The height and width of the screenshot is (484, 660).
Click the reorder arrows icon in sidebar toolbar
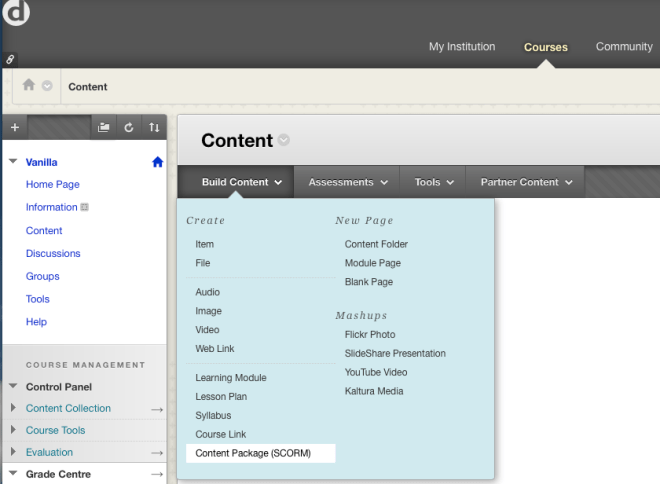tap(154, 127)
